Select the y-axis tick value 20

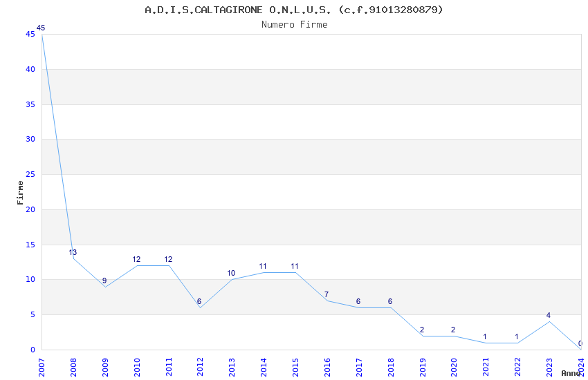point(30,209)
